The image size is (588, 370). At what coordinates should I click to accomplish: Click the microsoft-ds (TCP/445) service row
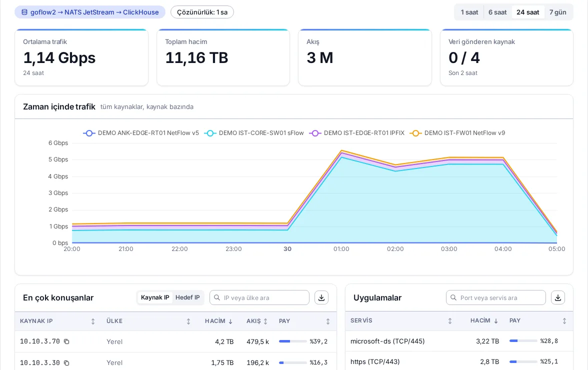coord(459,341)
